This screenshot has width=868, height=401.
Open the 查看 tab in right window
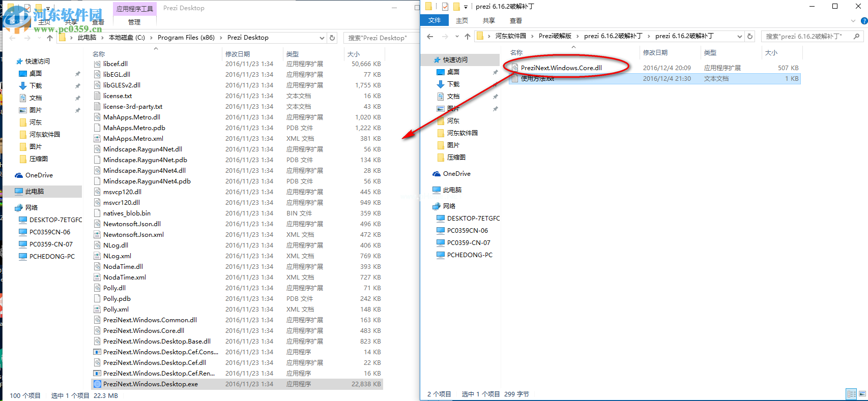[516, 20]
